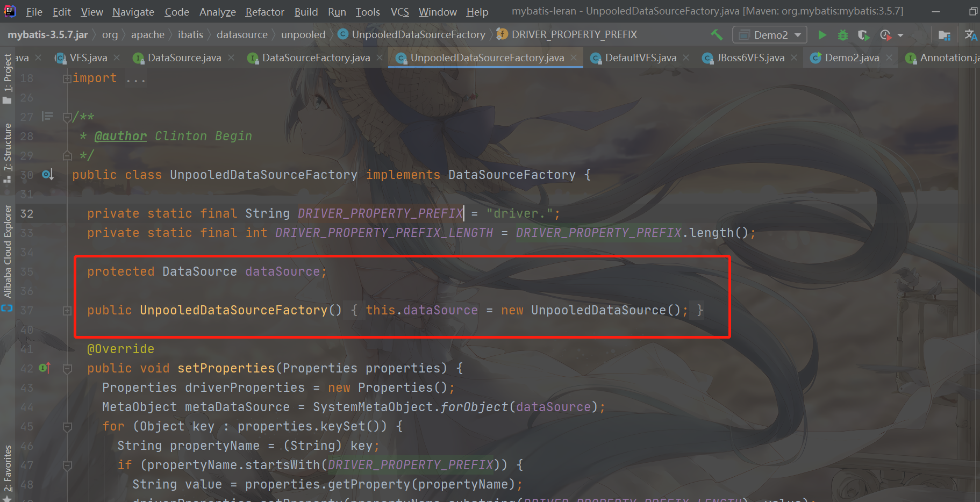
Task: Open the Navigate menu
Action: [x=133, y=12]
